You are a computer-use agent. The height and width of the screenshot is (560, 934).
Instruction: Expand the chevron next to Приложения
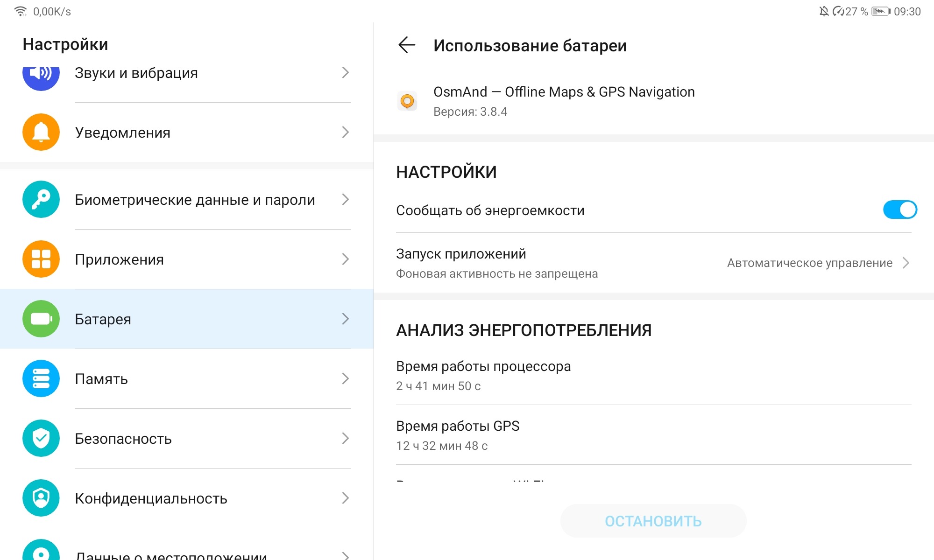click(345, 259)
